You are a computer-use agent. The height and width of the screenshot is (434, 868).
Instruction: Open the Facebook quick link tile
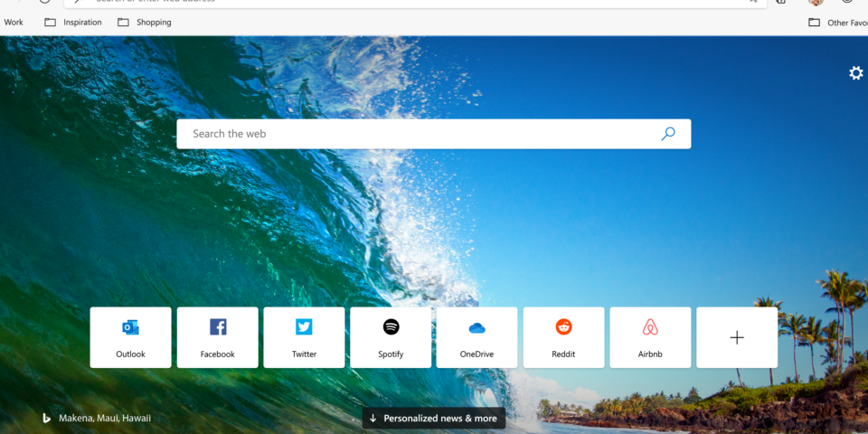[x=218, y=337]
